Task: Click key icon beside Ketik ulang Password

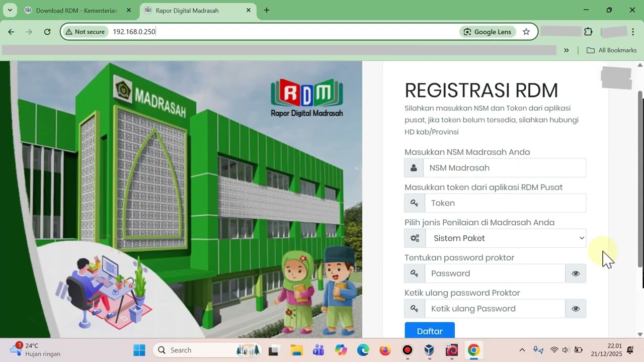Action: [x=414, y=309]
